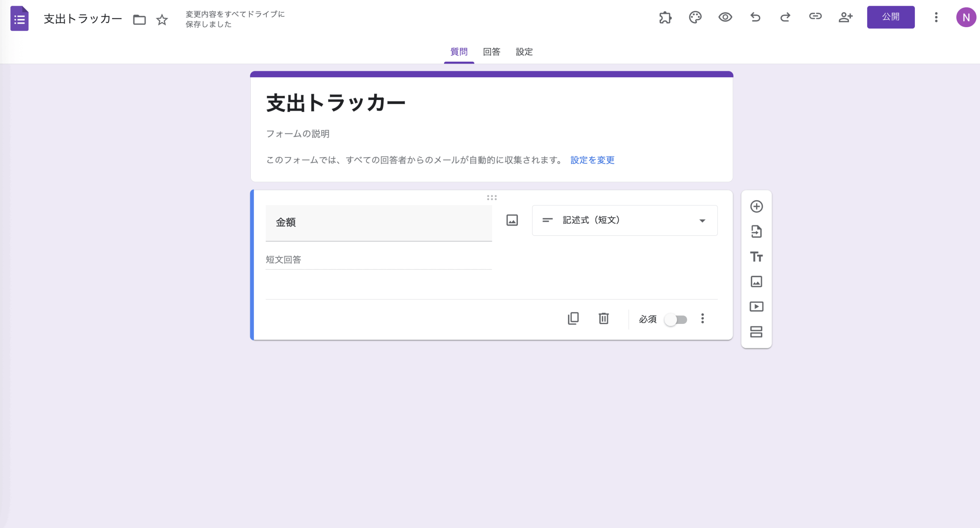Delete the 金額 question
The height and width of the screenshot is (528, 980).
click(603, 319)
